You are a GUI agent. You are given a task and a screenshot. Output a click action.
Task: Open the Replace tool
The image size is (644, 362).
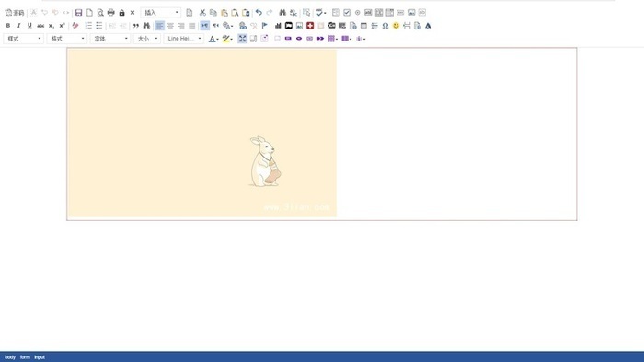pos(293,13)
